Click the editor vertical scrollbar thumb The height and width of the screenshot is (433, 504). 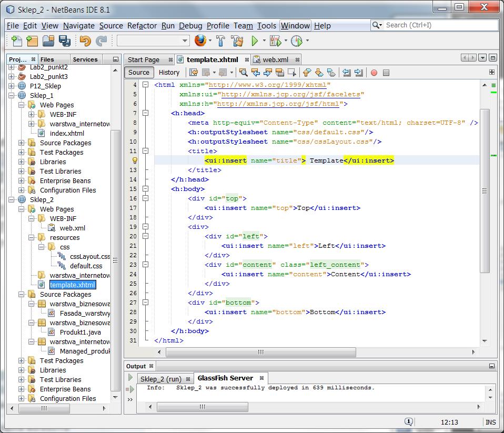485,191
